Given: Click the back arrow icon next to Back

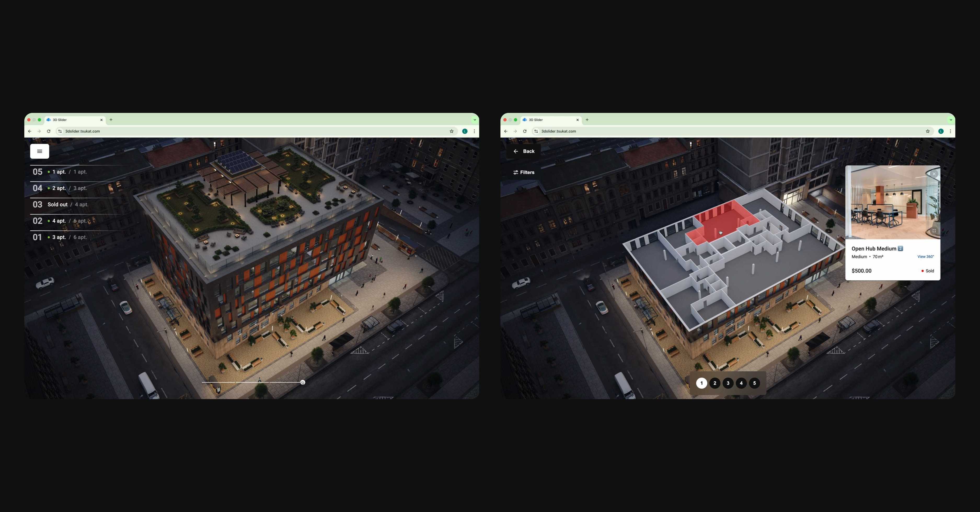Looking at the screenshot, I should coord(516,151).
